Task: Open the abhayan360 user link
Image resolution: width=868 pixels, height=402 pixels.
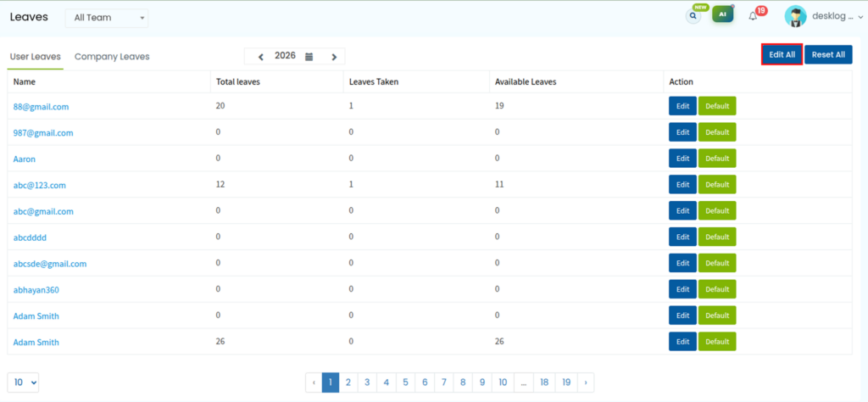Action: pos(36,289)
